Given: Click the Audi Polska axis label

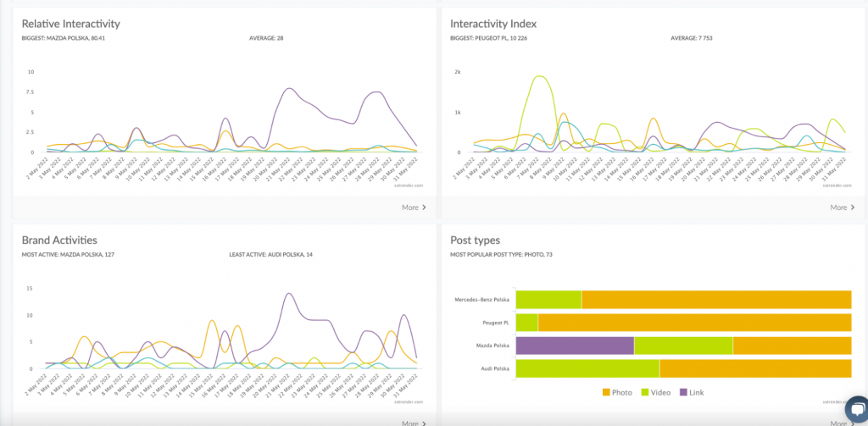Looking at the screenshot, I should click(496, 369).
